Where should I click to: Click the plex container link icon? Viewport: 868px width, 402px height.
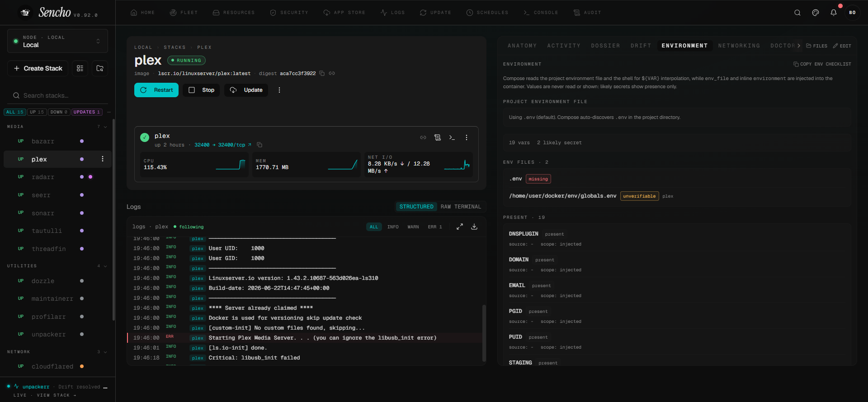click(423, 137)
